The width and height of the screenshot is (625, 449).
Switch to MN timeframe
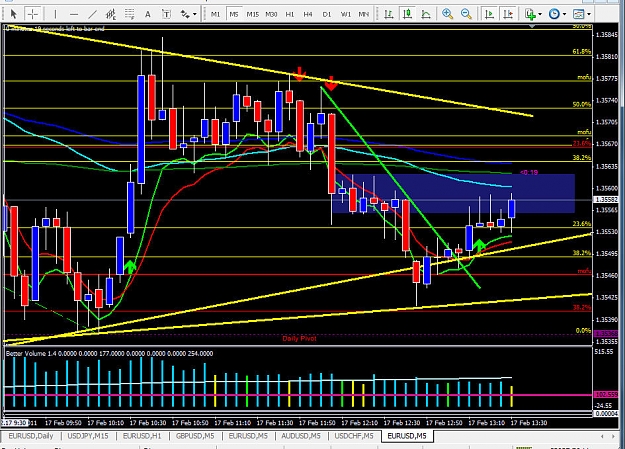tap(364, 14)
